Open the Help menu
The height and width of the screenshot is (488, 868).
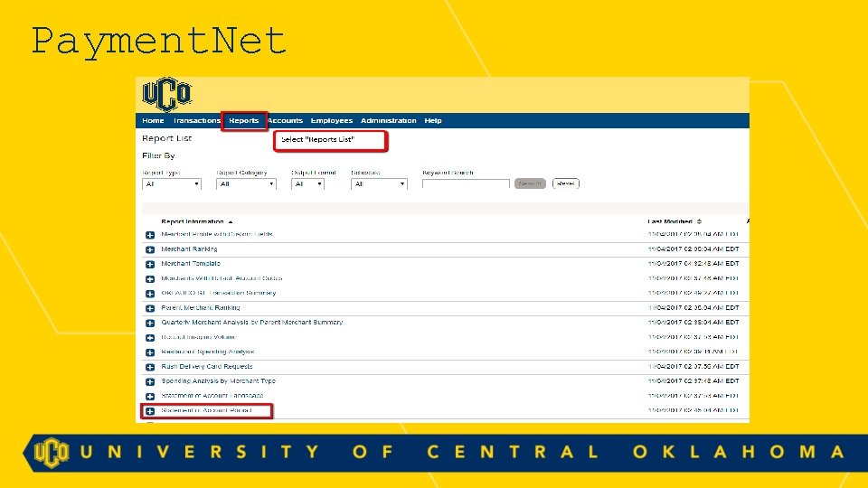pyautogui.click(x=433, y=120)
